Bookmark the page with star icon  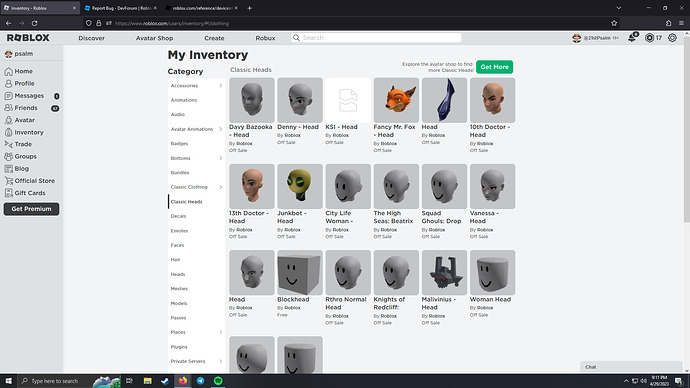pyautogui.click(x=614, y=23)
